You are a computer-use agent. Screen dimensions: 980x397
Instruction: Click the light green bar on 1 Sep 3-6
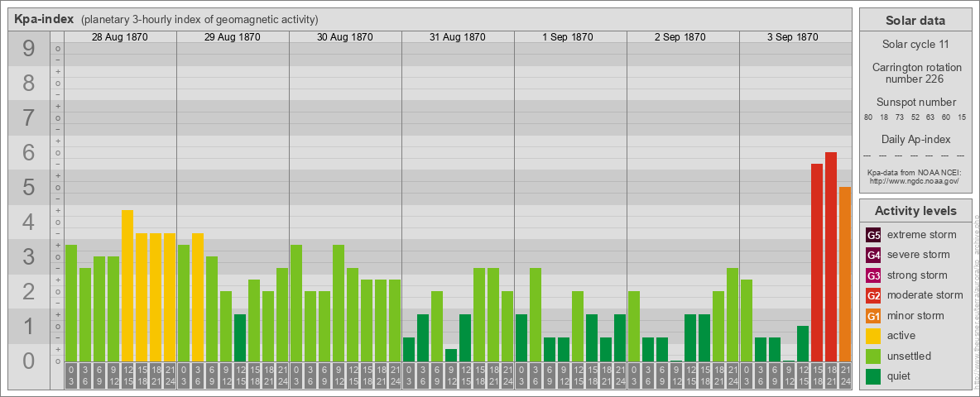(x=536, y=314)
